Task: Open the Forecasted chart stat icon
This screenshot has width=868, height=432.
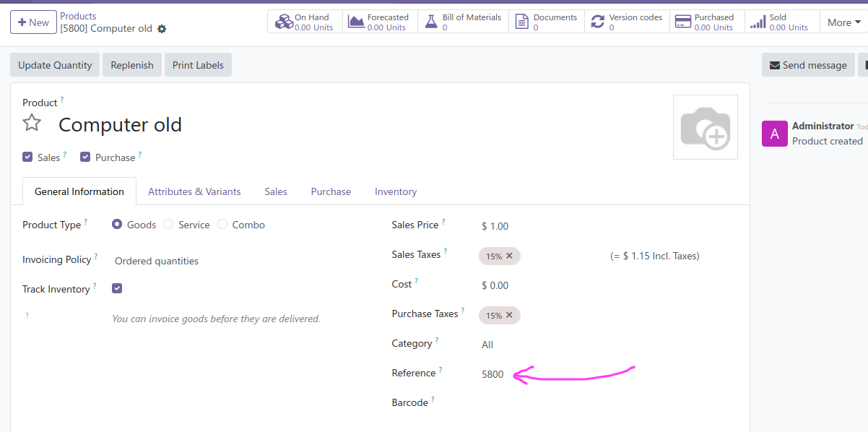Action: pyautogui.click(x=356, y=22)
